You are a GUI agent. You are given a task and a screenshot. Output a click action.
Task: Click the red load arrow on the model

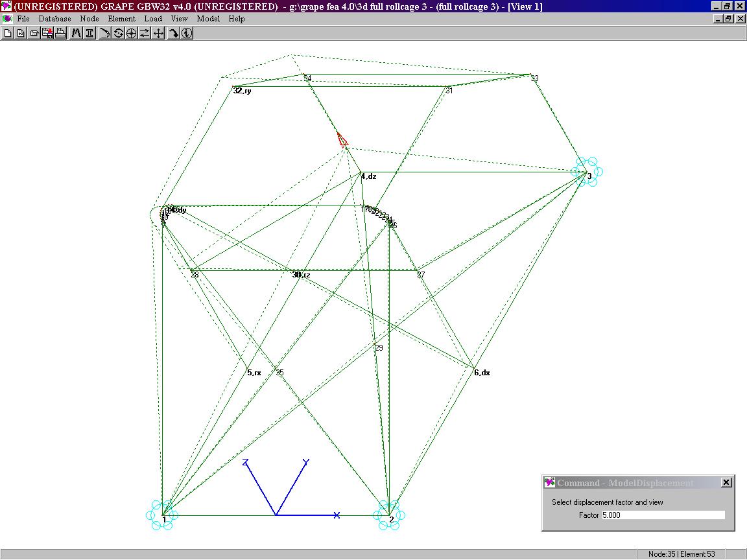point(342,140)
